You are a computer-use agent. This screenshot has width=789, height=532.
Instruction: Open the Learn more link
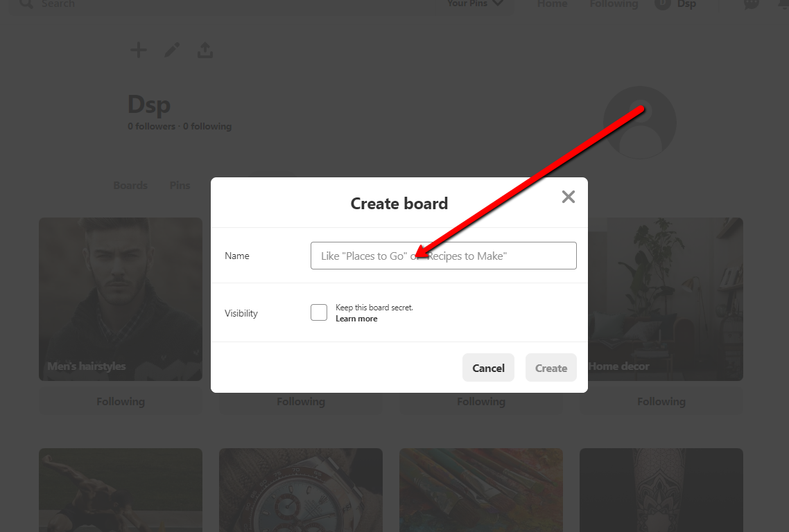(x=356, y=319)
